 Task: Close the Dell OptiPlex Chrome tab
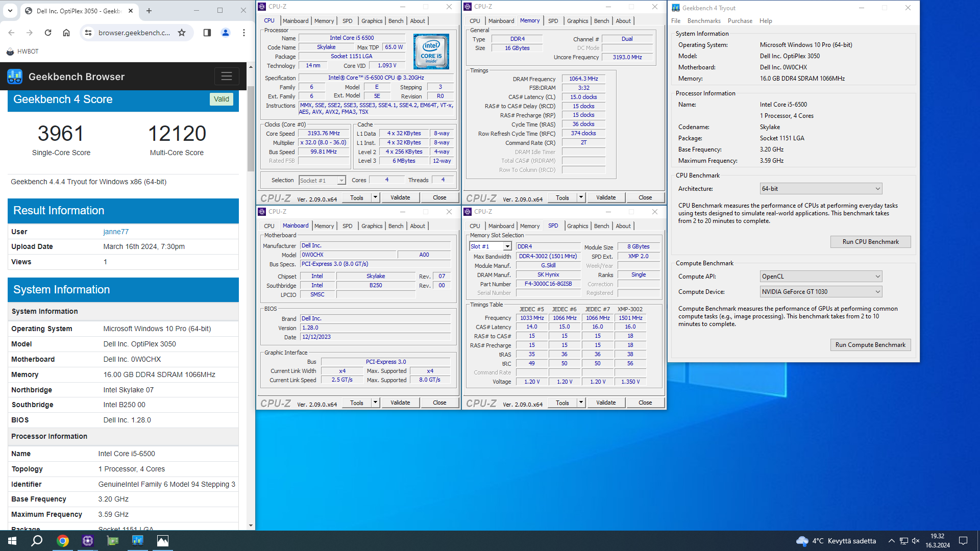pyautogui.click(x=131, y=11)
